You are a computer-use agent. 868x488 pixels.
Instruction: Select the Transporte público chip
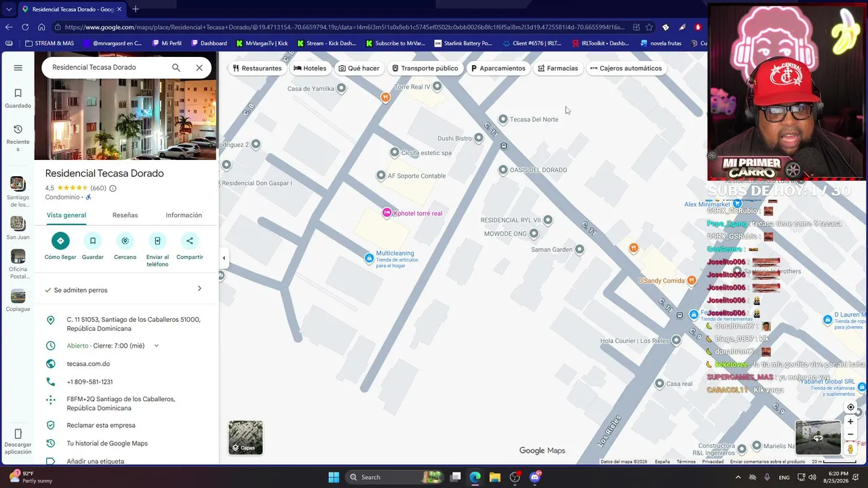point(425,68)
